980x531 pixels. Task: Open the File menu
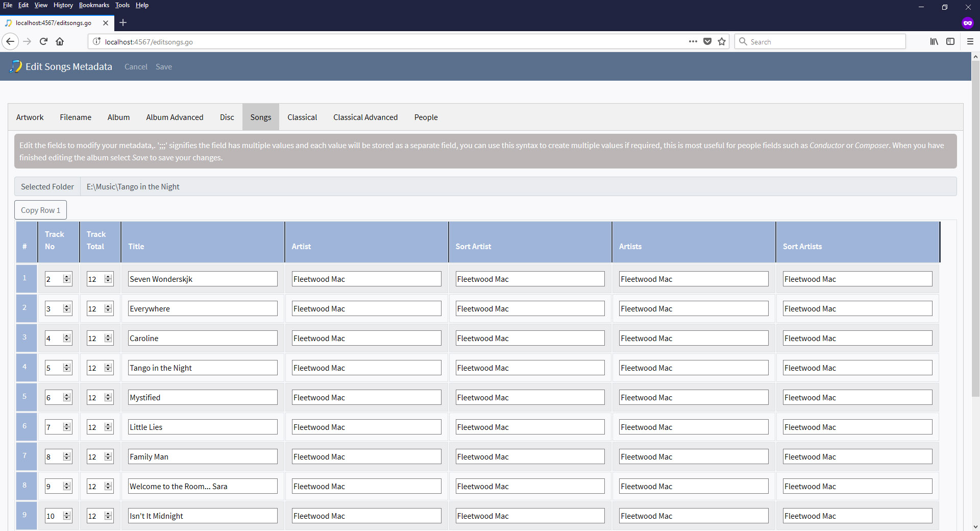[x=8, y=5]
